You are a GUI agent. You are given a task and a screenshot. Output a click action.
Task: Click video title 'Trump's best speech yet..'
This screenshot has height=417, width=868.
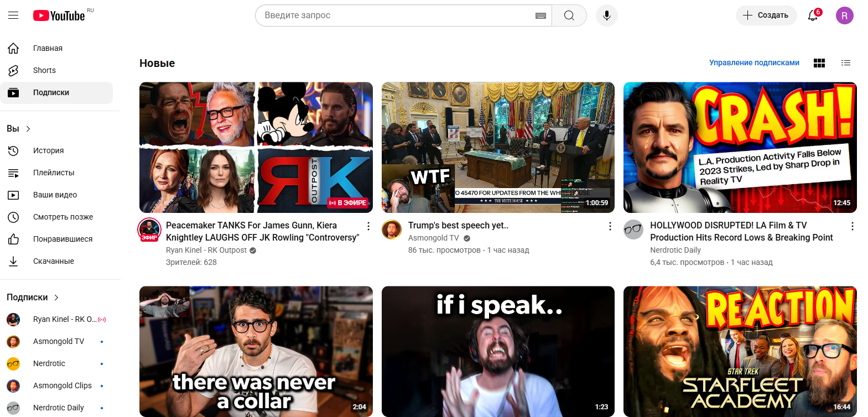coord(458,225)
